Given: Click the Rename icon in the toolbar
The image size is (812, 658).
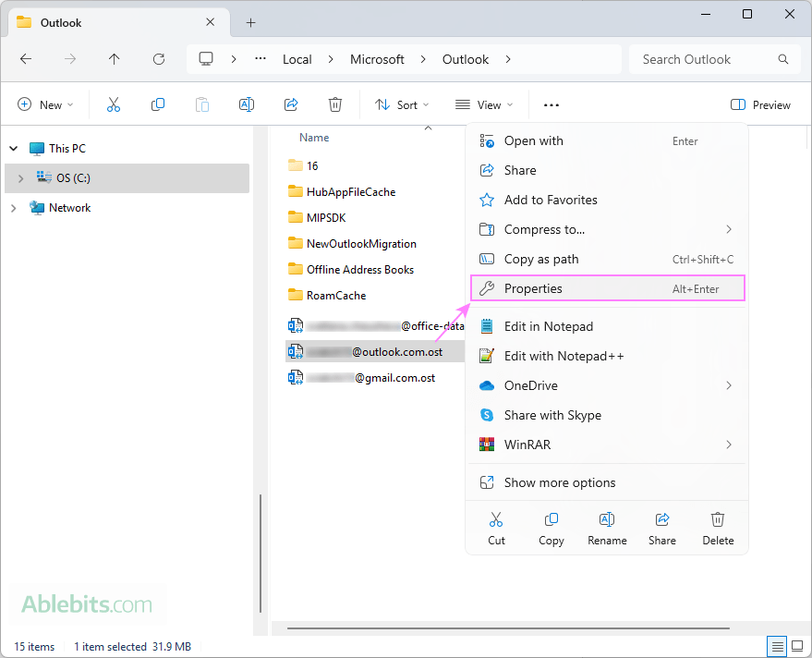Looking at the screenshot, I should pos(247,104).
